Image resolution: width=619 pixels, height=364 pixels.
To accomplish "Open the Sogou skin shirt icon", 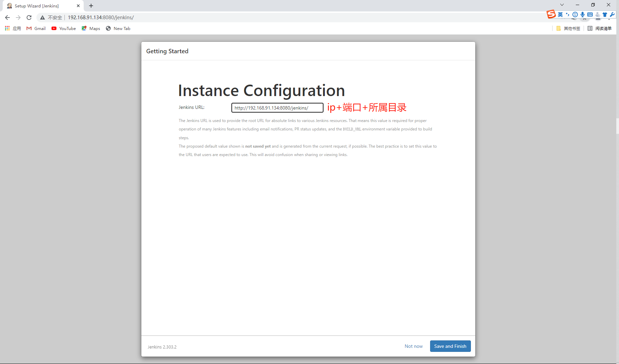I will pos(605,14).
